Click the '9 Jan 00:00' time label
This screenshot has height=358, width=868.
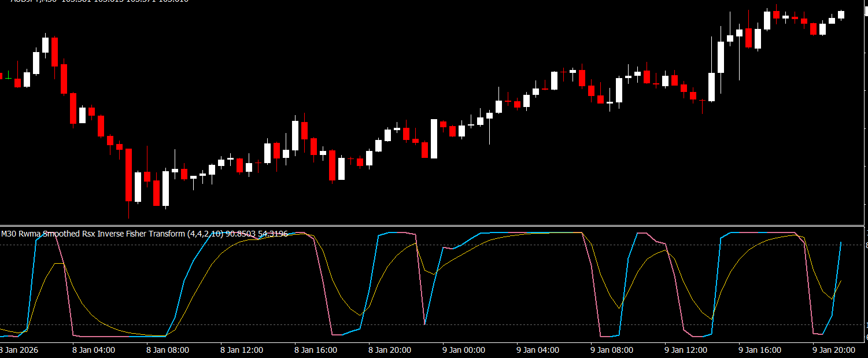tap(464, 350)
